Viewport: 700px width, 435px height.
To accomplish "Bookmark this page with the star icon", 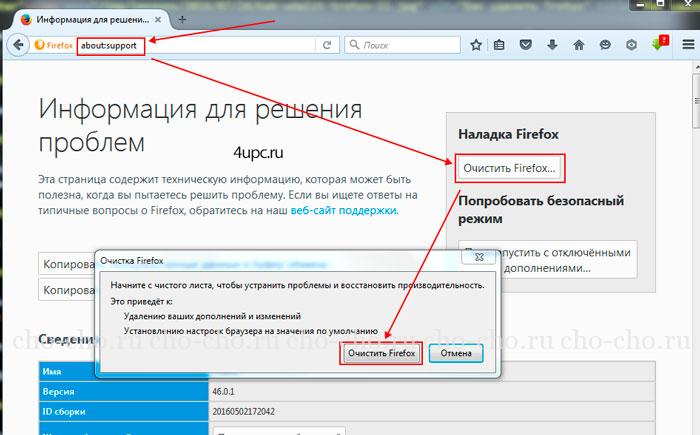I will click(x=476, y=45).
